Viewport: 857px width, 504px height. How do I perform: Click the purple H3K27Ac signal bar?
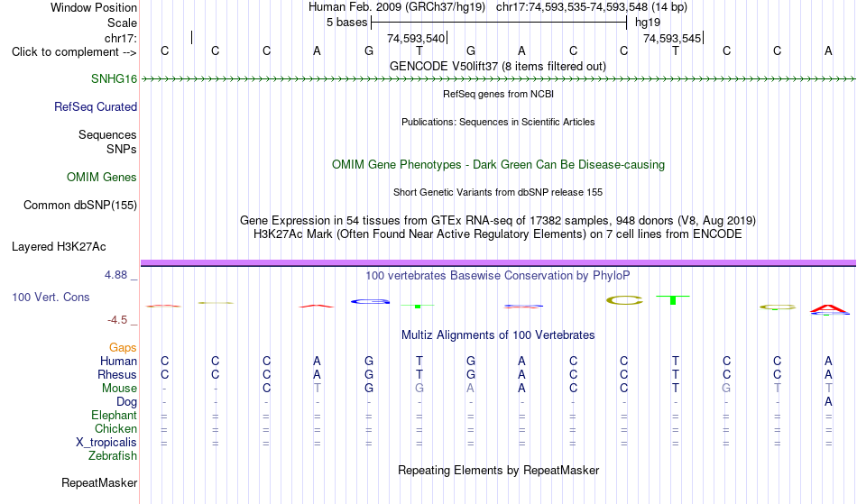[498, 263]
